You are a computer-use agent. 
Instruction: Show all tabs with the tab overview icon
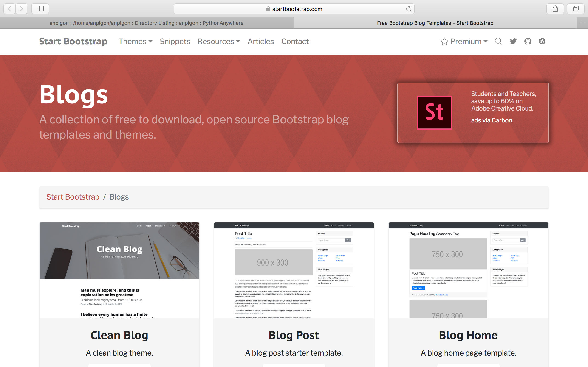[576, 9]
